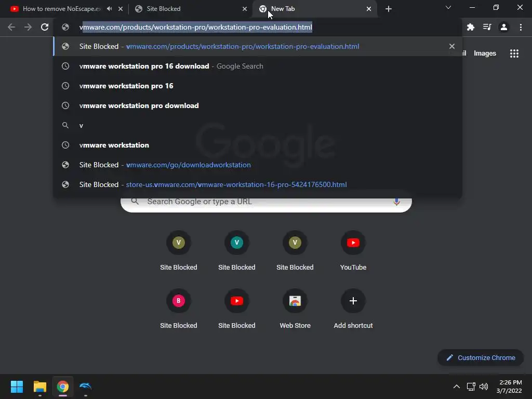Pick 'vmware workstation pro 16 download' suggestion
Screen dimensions: 532x399
pyautogui.click(x=258, y=66)
